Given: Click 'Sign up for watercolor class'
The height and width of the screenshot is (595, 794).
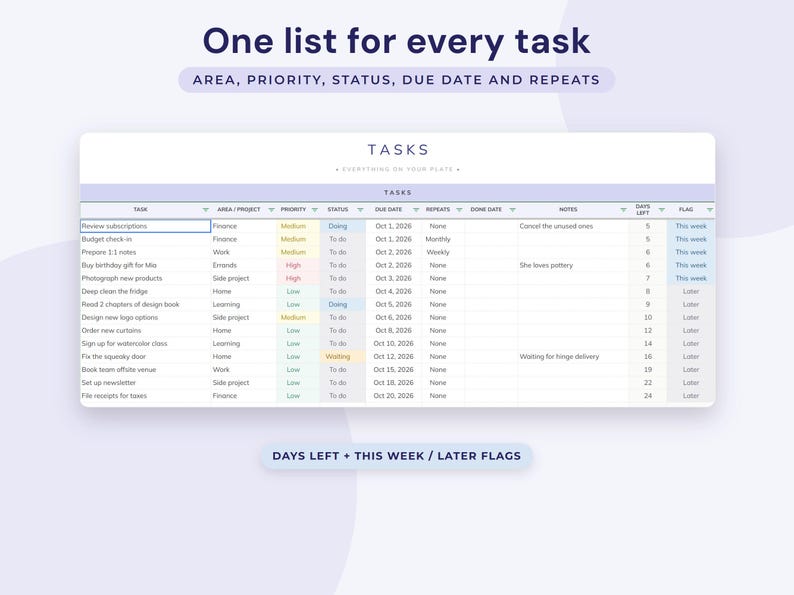Looking at the screenshot, I should [145, 344].
